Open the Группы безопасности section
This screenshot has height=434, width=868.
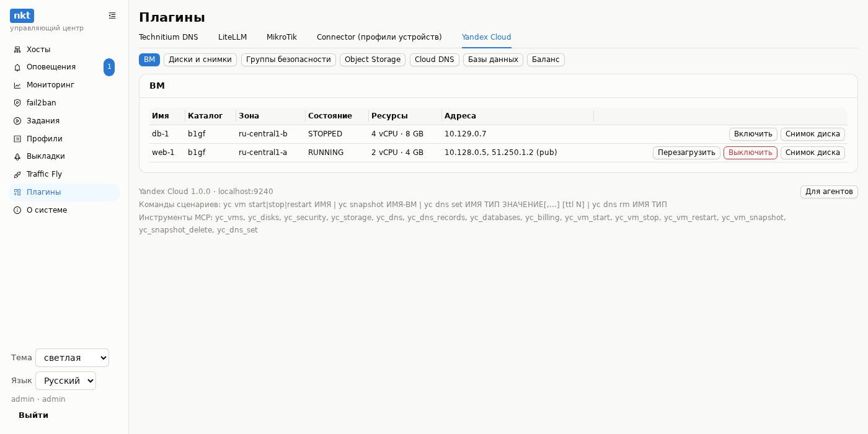click(x=288, y=60)
